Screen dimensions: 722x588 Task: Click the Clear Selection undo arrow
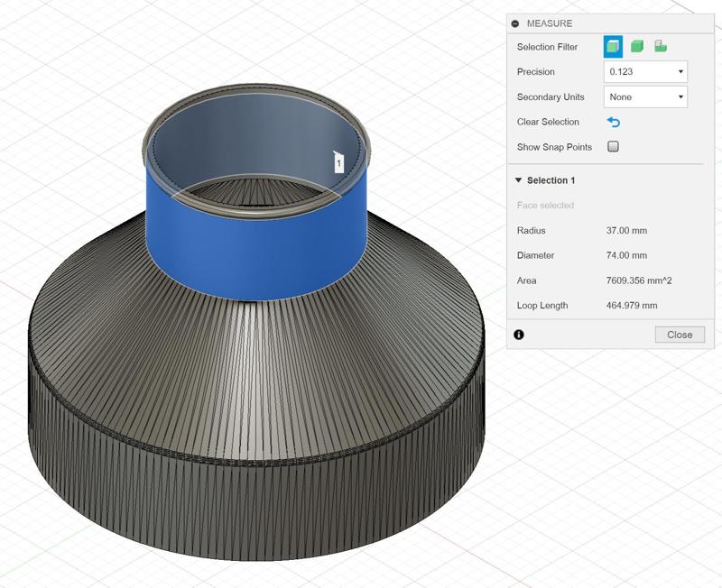tap(614, 122)
